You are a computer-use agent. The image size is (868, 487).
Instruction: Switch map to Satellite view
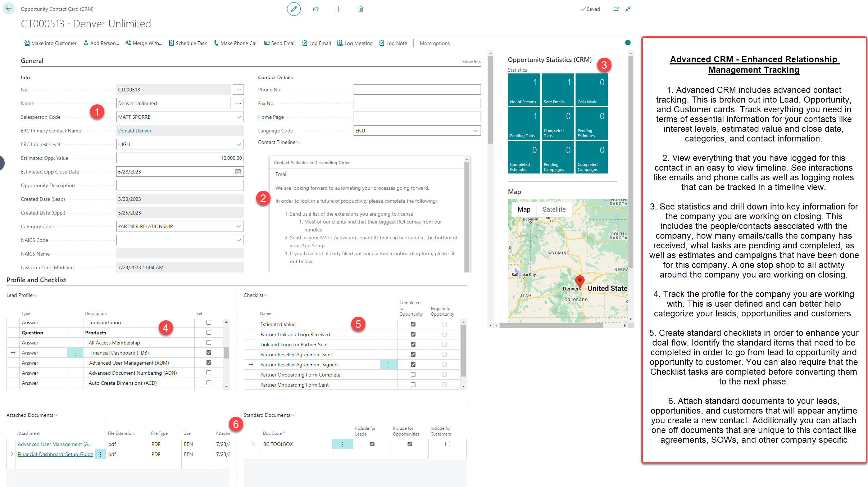pos(554,209)
